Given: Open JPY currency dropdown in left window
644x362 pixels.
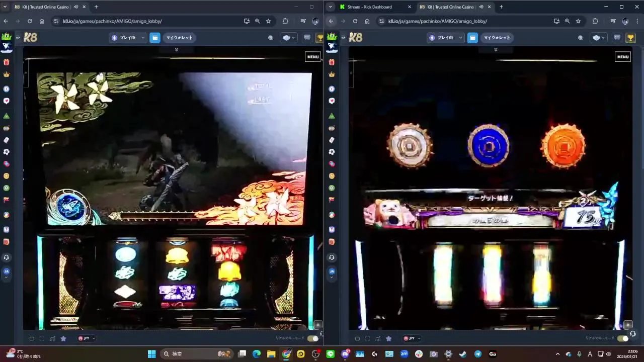Looking at the screenshot, I should pos(87,338).
